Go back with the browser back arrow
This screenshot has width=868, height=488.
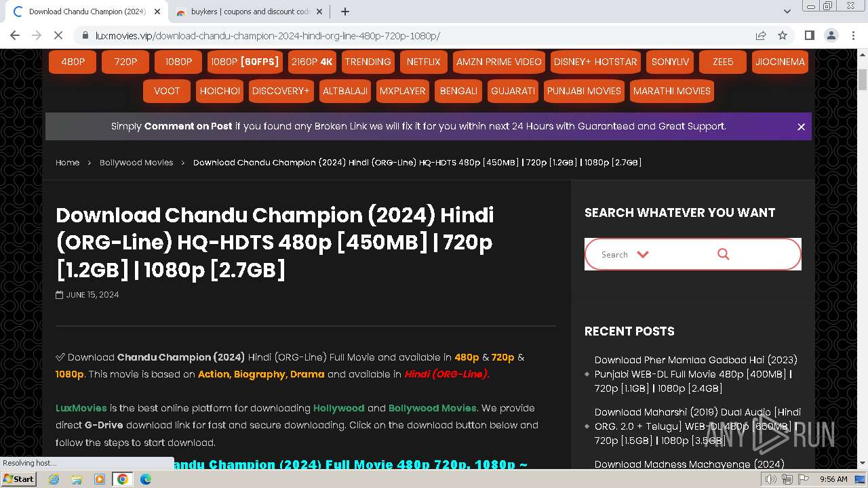[x=15, y=35]
